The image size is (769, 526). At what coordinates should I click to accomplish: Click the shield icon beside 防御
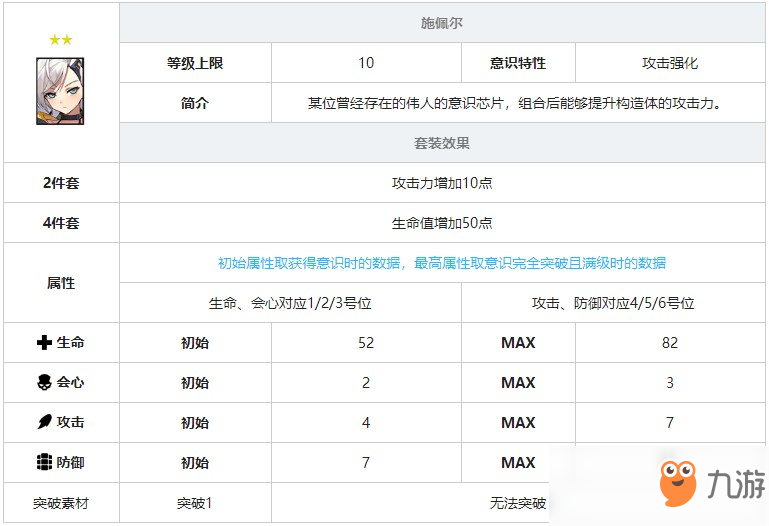pos(43,463)
